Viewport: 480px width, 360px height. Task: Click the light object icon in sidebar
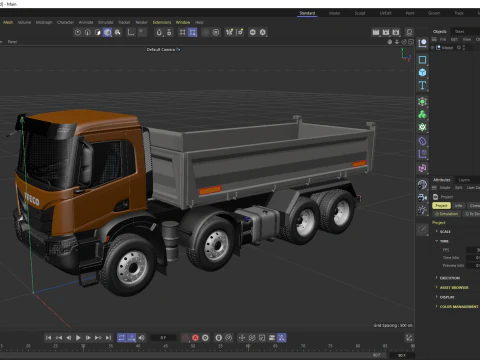[422, 210]
